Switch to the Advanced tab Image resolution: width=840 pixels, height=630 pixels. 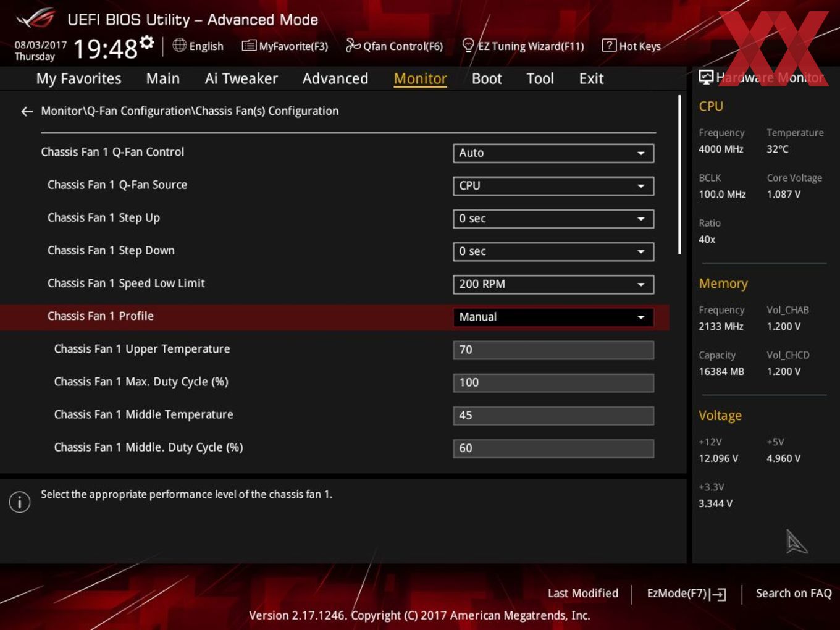pos(335,78)
